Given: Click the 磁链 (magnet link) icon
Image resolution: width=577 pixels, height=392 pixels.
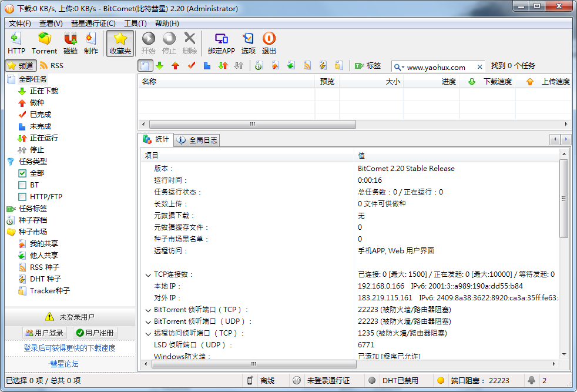Looking at the screenshot, I should 70,43.
